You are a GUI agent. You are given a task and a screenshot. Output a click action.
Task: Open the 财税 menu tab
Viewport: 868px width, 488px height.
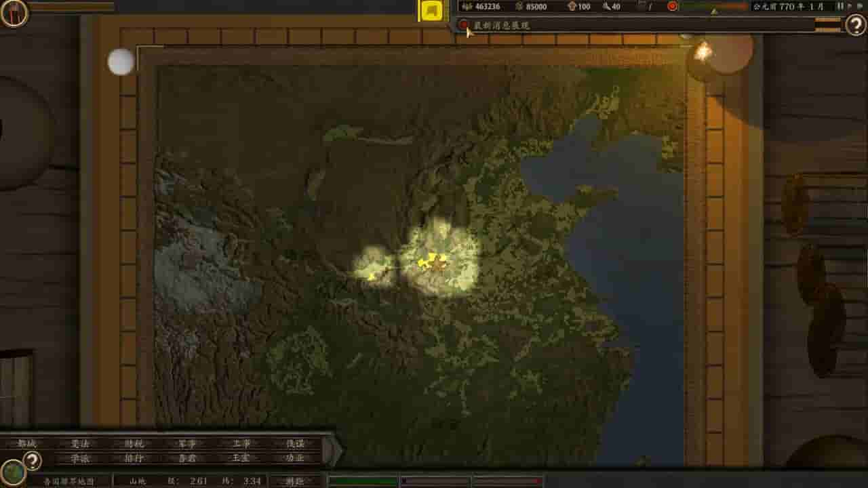(x=134, y=443)
